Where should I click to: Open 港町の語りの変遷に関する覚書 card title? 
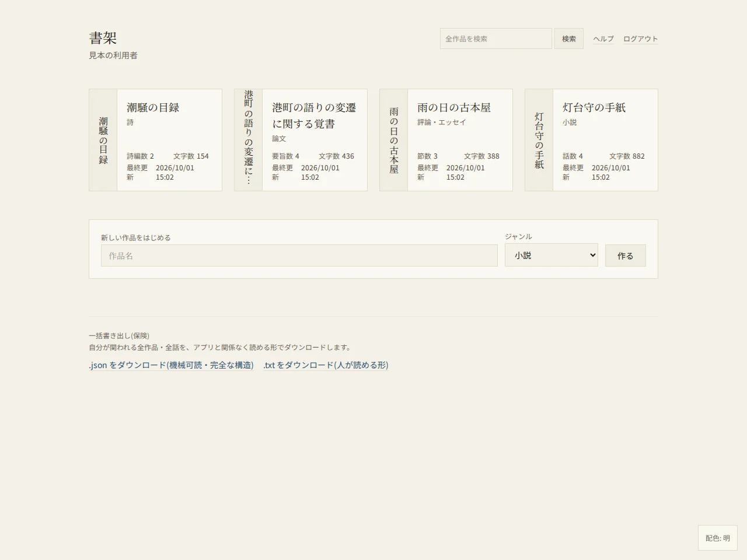point(314,116)
